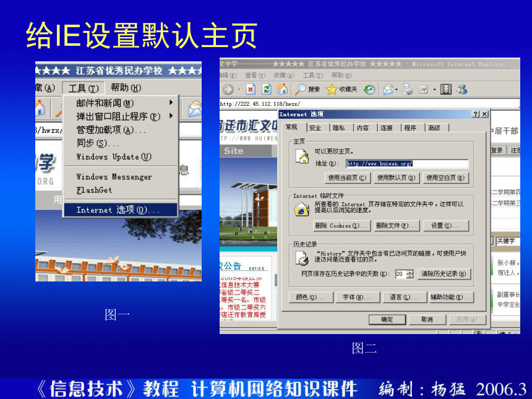The height and width of the screenshot is (399, 532).
Task: Switch to the 常规 tab
Action: 291,127
